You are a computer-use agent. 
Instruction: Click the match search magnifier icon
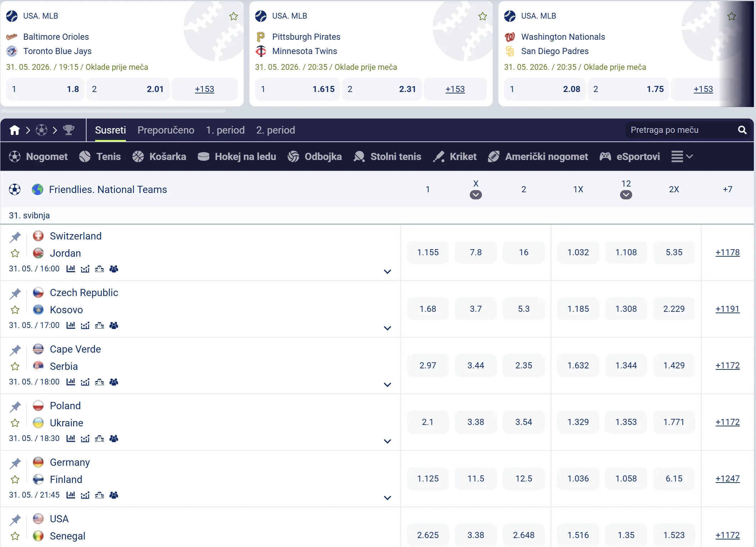pyautogui.click(x=742, y=130)
